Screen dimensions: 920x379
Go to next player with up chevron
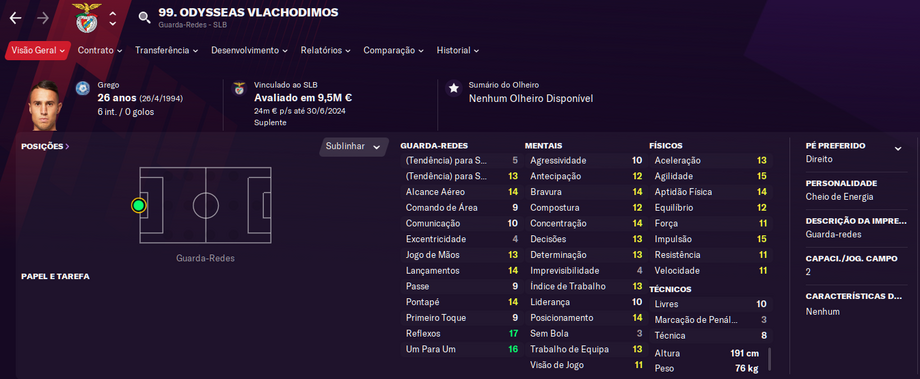click(113, 13)
